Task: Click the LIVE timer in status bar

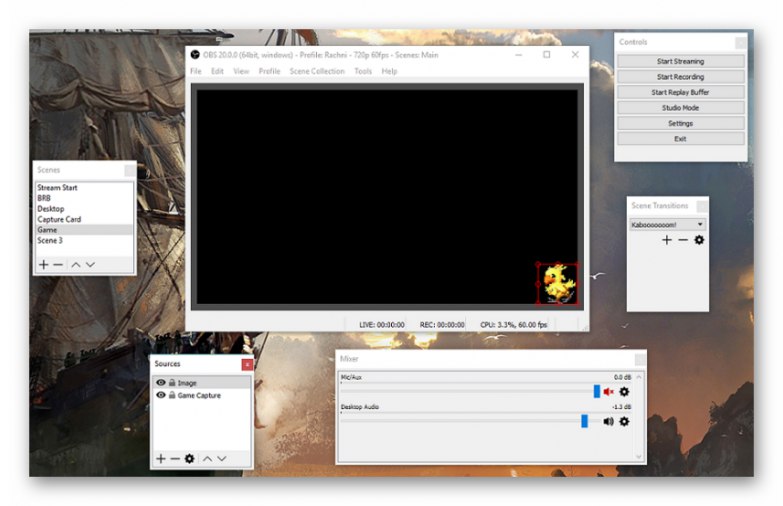Action: (x=382, y=325)
